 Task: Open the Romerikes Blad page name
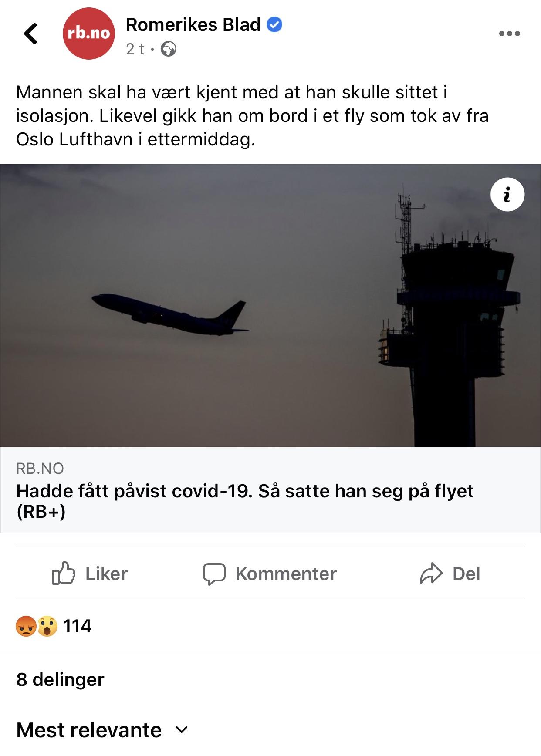click(x=193, y=25)
